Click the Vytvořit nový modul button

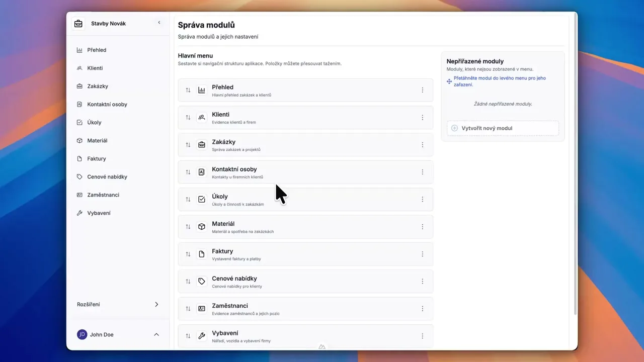click(502, 128)
